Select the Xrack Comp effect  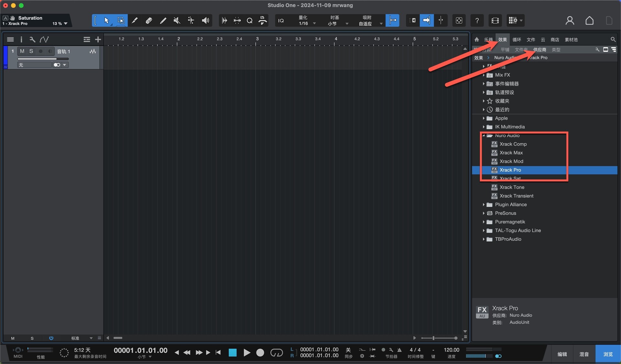513,144
